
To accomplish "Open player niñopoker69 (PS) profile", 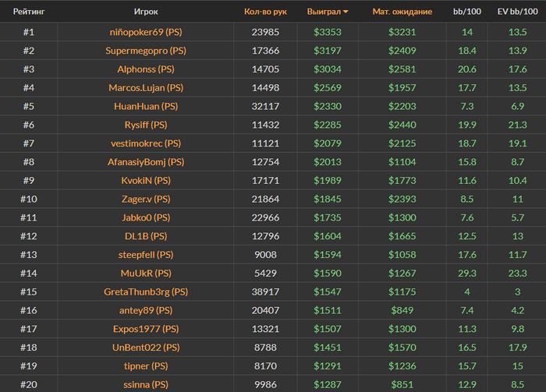I will tap(146, 32).
